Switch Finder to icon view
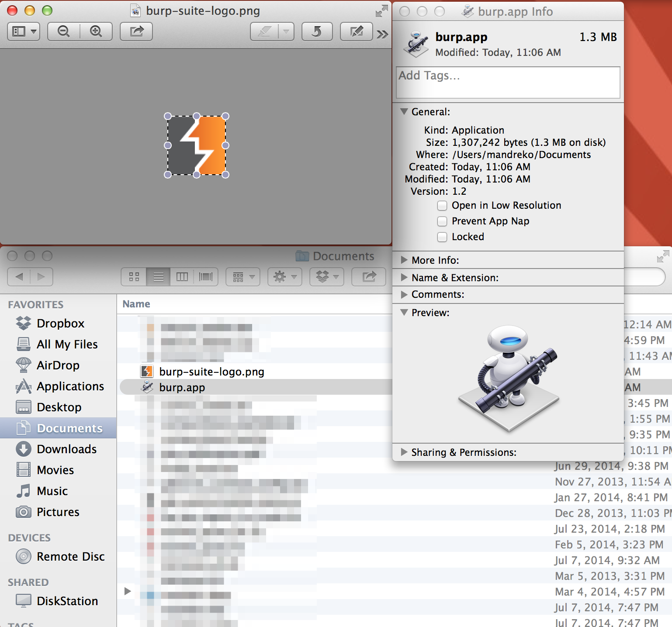This screenshot has height=627, width=672. 134,277
